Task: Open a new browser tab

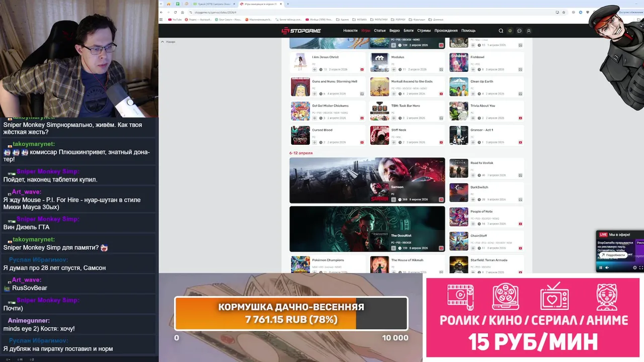Action: (288, 4)
